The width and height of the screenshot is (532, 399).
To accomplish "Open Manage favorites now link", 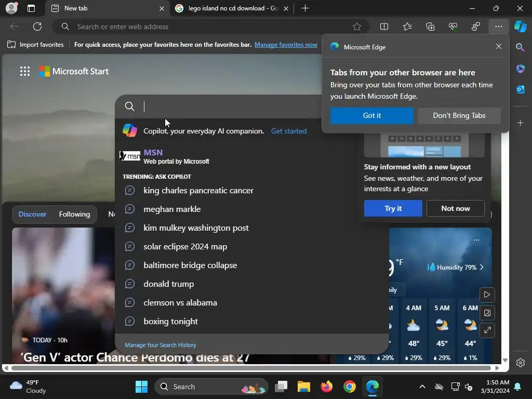I will 286,45.
